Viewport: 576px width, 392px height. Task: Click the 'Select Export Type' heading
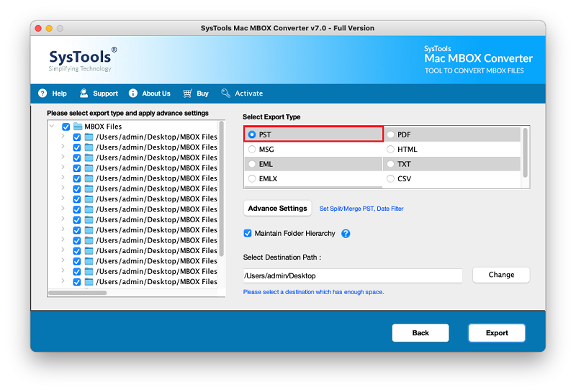(271, 117)
